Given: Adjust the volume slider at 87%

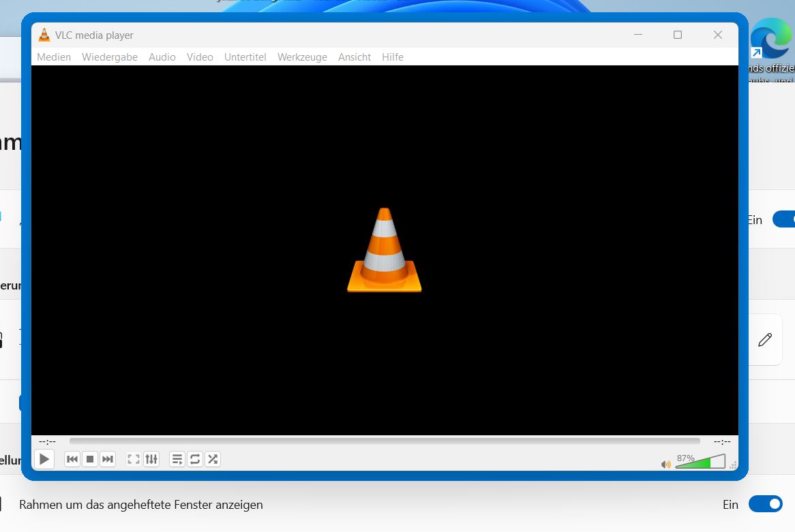Looking at the screenshot, I should tap(700, 463).
